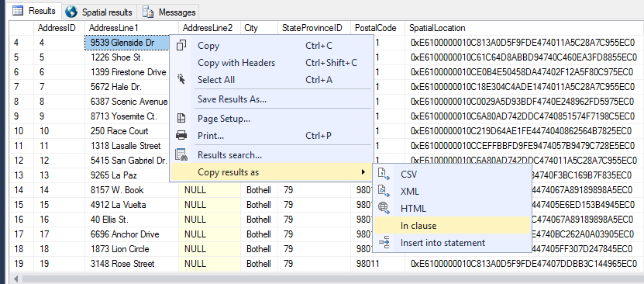Click the Print printer icon
Screen dimensions: 644x284
click(x=181, y=135)
